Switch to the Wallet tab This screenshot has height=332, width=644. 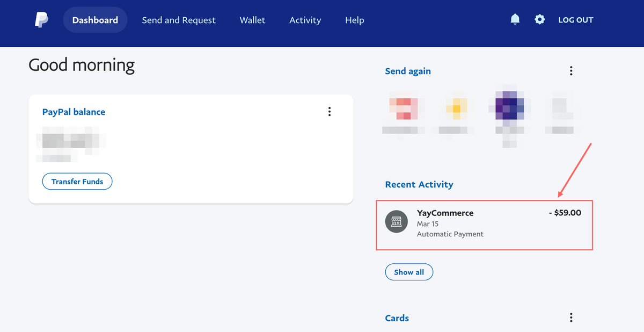[252, 20]
